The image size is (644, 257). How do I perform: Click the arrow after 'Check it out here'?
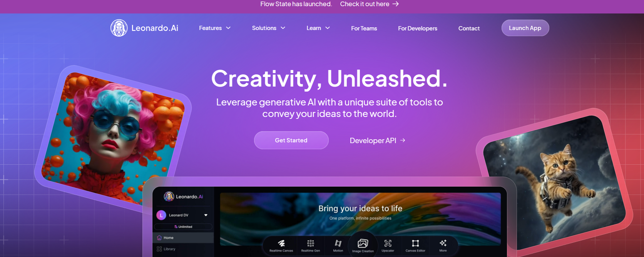pos(396,4)
